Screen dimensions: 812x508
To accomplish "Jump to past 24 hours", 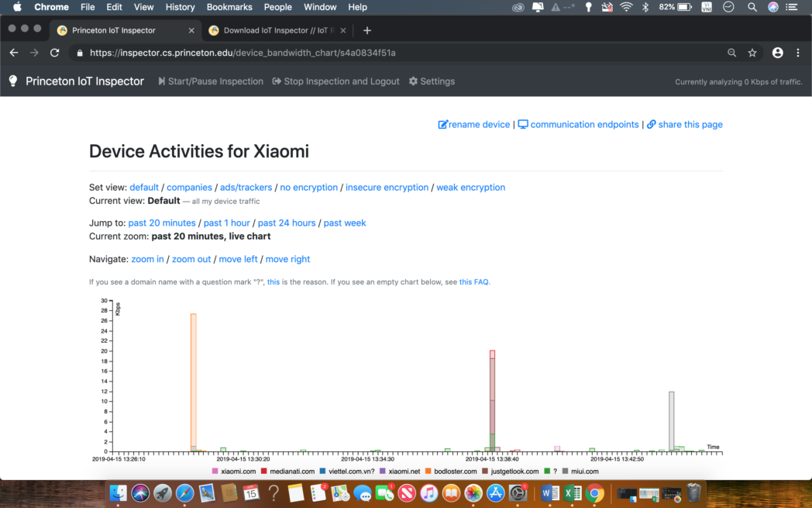I will (287, 223).
